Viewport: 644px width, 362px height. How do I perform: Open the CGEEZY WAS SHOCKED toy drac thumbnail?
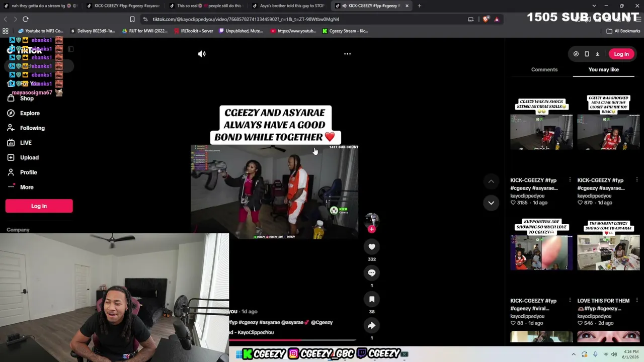608,132
